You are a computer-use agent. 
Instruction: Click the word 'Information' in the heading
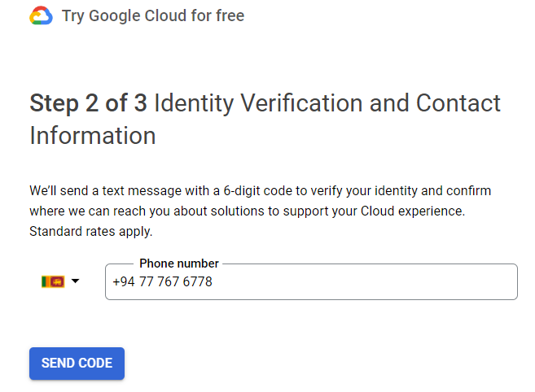click(93, 135)
